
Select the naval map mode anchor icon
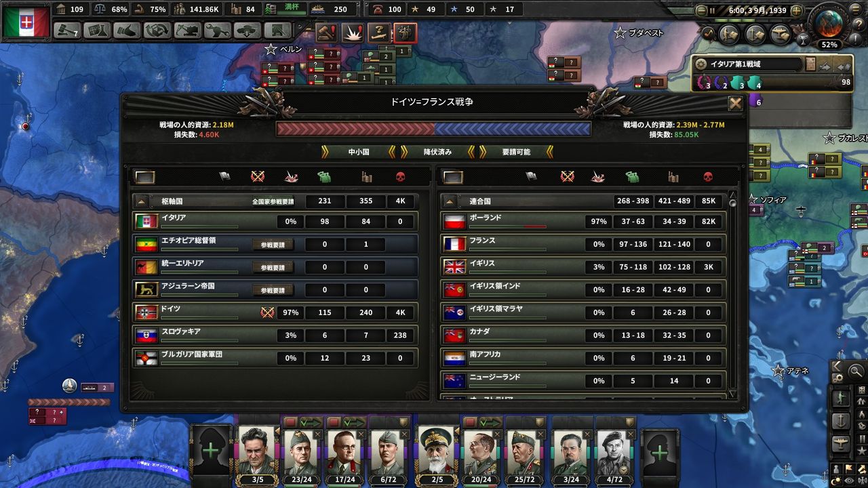[842, 420]
